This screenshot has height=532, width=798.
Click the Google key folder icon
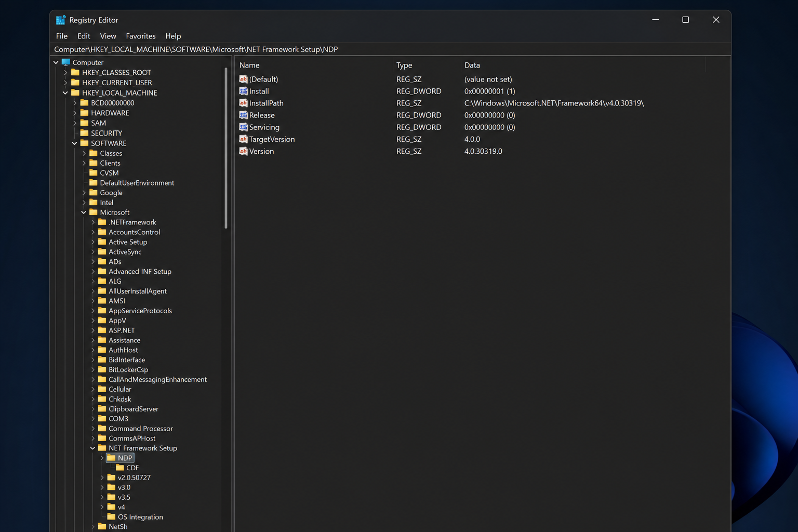point(94,193)
